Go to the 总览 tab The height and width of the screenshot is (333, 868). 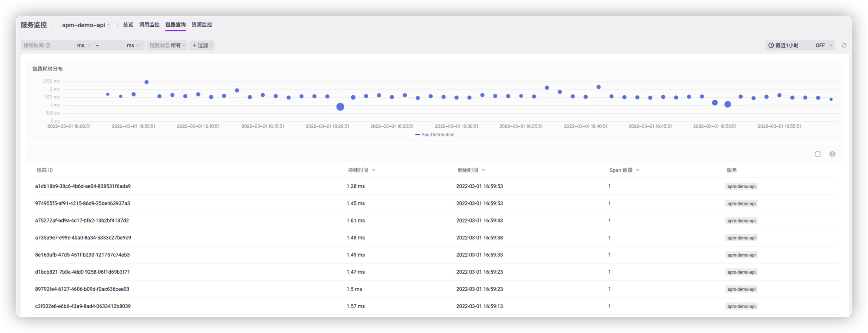128,25
